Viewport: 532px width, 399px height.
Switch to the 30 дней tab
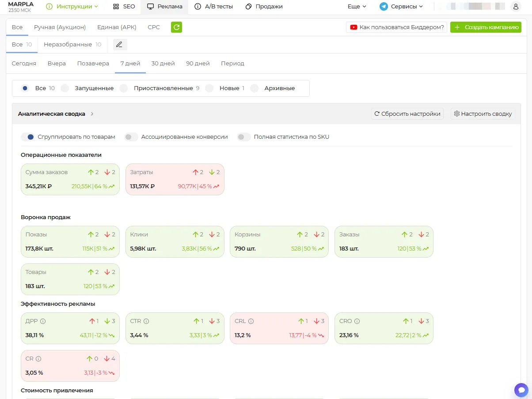click(x=163, y=63)
